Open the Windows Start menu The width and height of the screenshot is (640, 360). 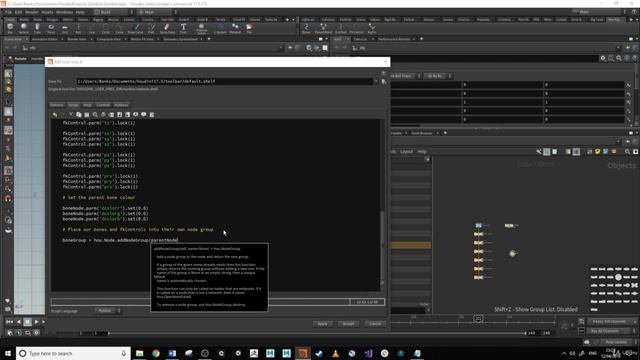pyautogui.click(x=8, y=353)
